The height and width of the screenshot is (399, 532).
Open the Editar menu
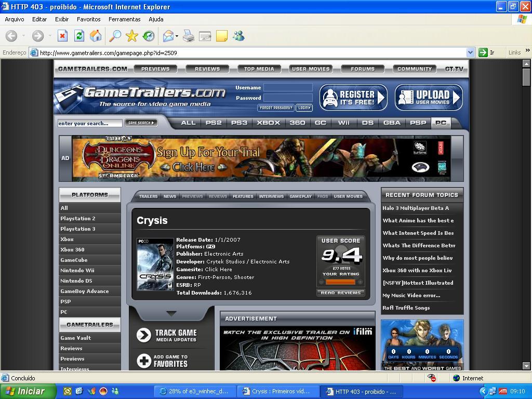(x=39, y=19)
